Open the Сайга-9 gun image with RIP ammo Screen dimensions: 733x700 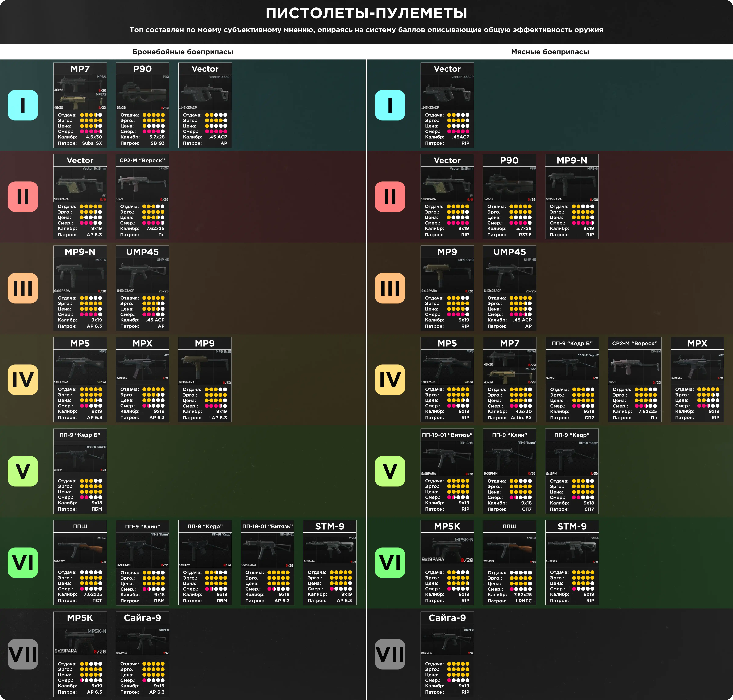tap(447, 641)
